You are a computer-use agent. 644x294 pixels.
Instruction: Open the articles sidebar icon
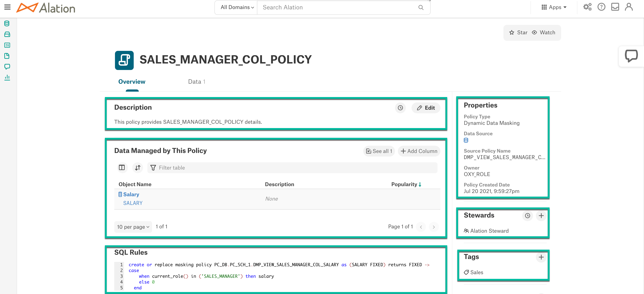click(x=7, y=56)
